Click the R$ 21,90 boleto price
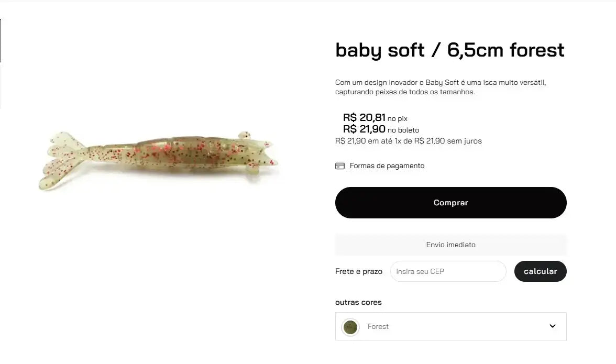 tap(364, 129)
